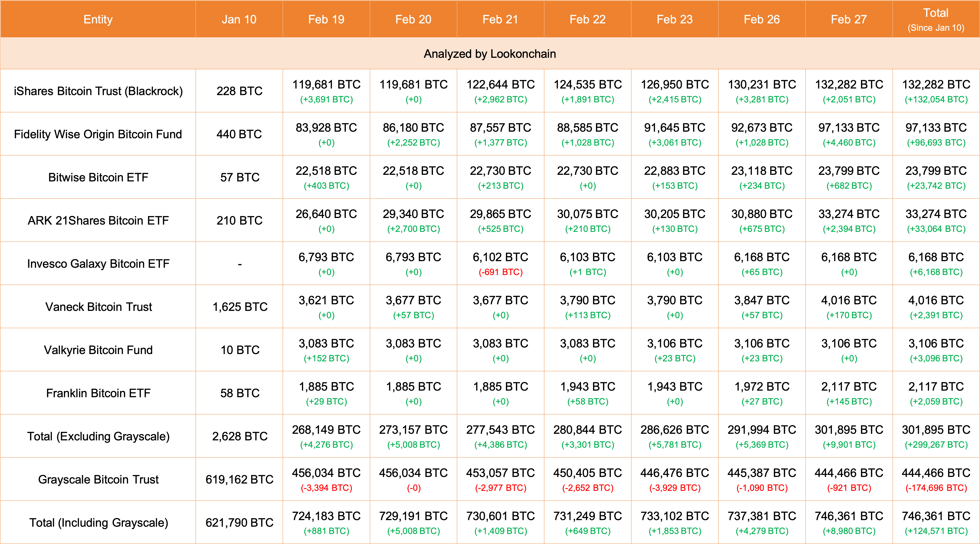Click the Fidelity Wise Origin Bitcoin Fund label
980x544 pixels.
point(98,134)
